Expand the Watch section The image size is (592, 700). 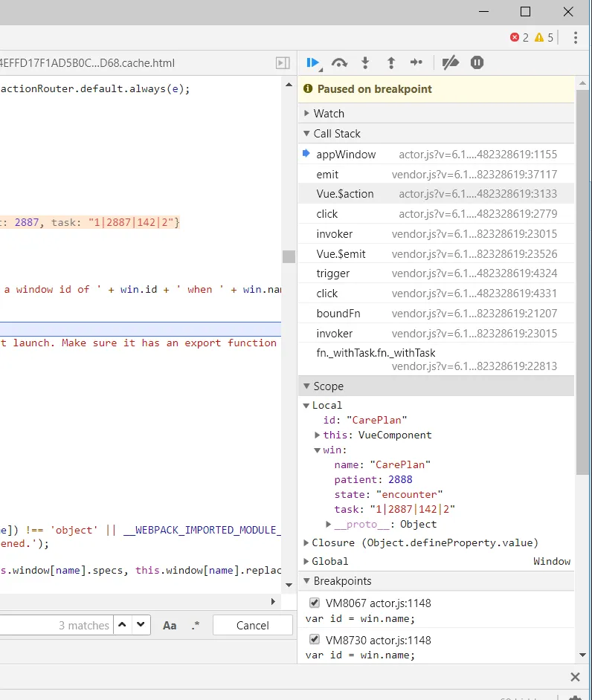pos(329,114)
